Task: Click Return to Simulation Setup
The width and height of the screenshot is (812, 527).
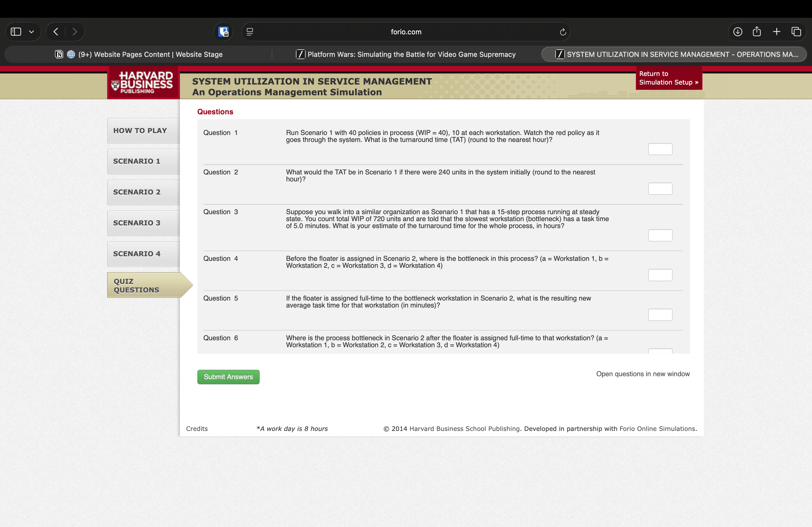Action: click(668, 78)
